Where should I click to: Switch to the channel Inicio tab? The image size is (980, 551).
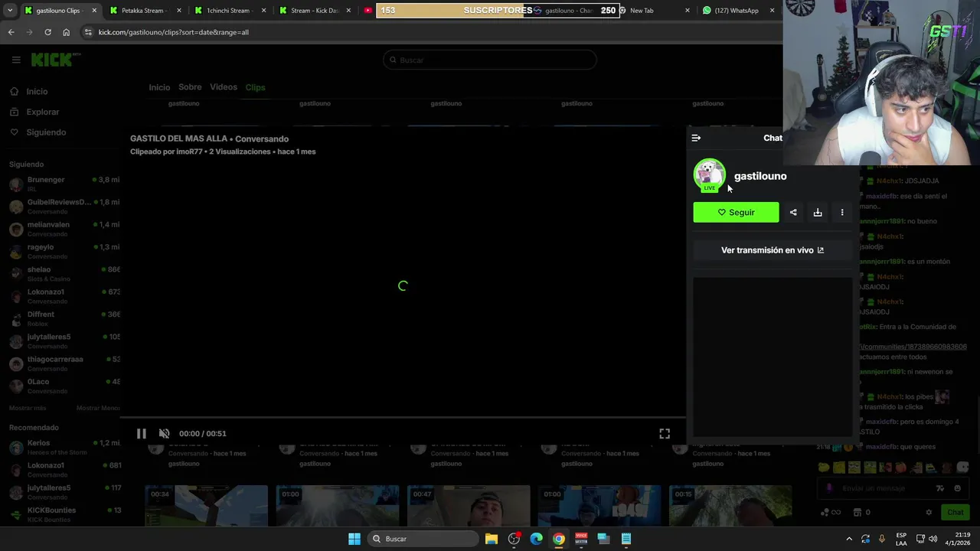click(x=159, y=87)
